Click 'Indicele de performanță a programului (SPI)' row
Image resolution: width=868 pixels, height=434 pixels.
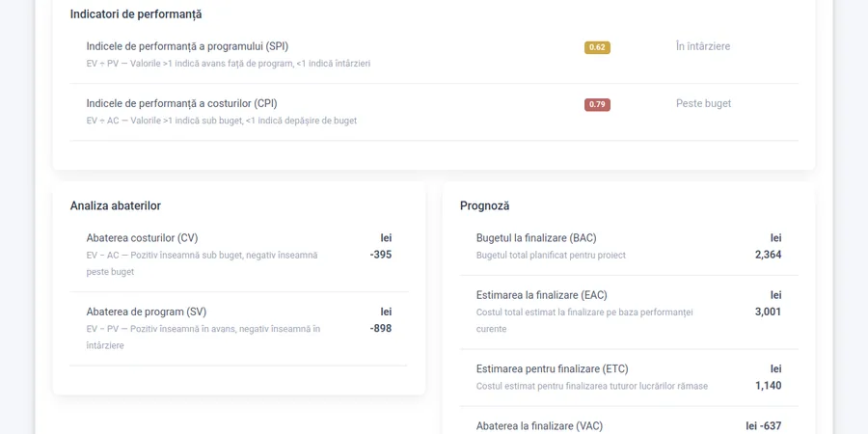click(x=434, y=55)
